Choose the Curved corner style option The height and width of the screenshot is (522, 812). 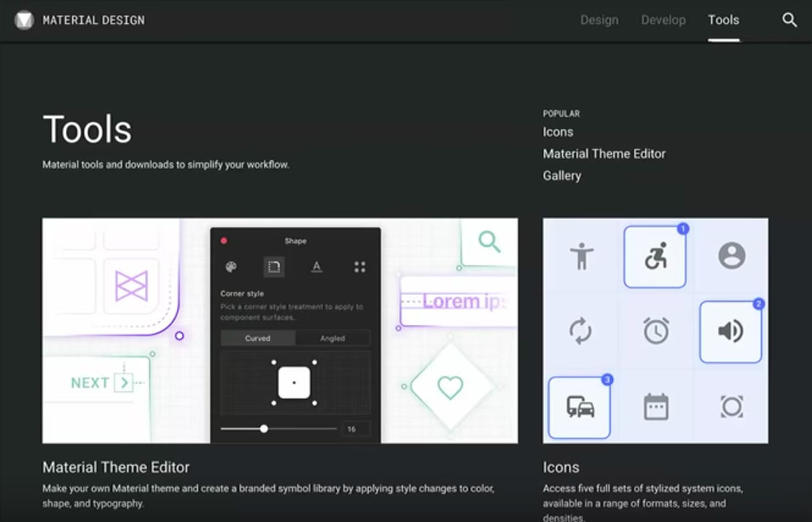pyautogui.click(x=258, y=338)
